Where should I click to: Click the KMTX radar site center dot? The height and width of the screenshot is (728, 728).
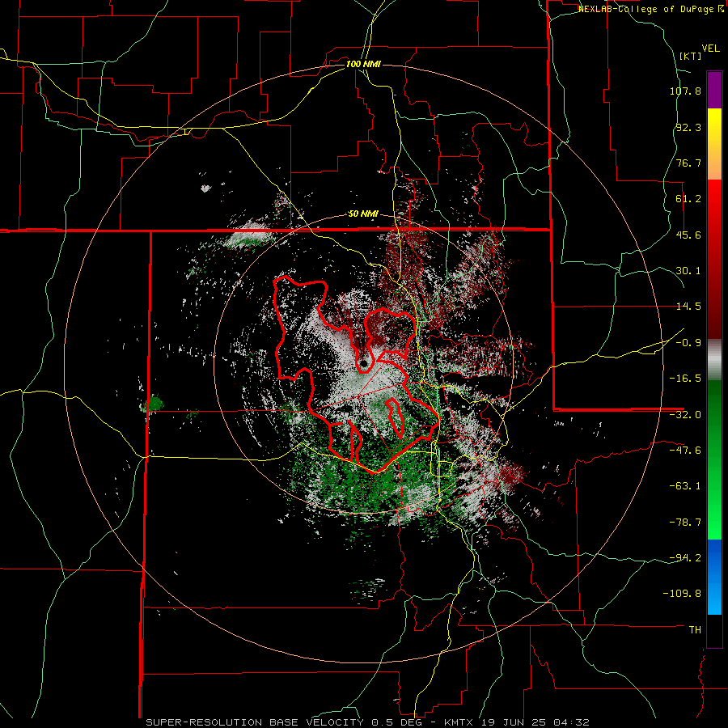tap(363, 363)
